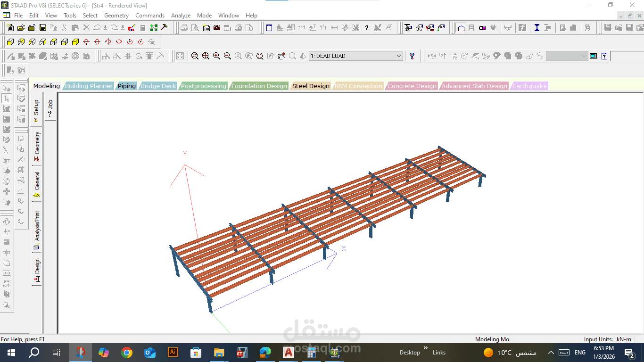The image size is (644, 362).
Task: Click the first yellow cube view icon
Action: [x=10, y=42]
